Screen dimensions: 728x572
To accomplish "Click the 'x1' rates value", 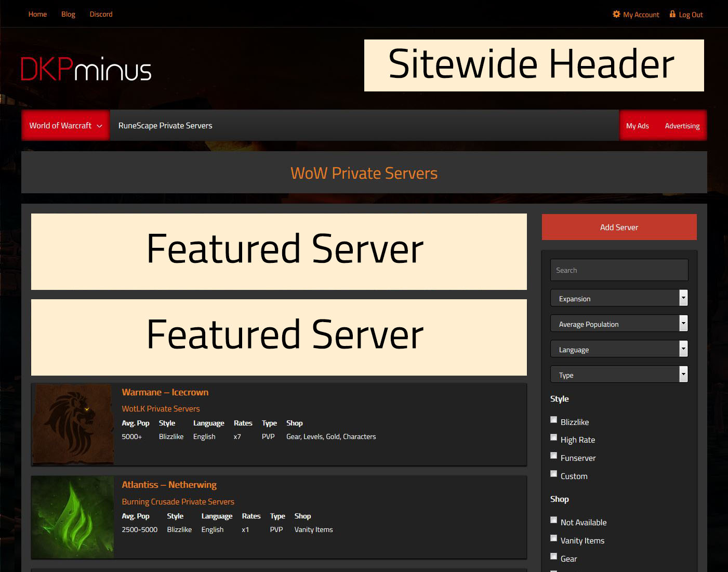I will coord(245,529).
